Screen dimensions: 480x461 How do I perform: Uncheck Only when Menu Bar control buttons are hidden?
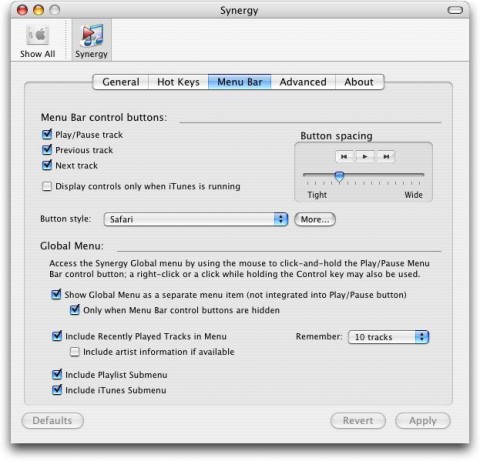pyautogui.click(x=75, y=310)
